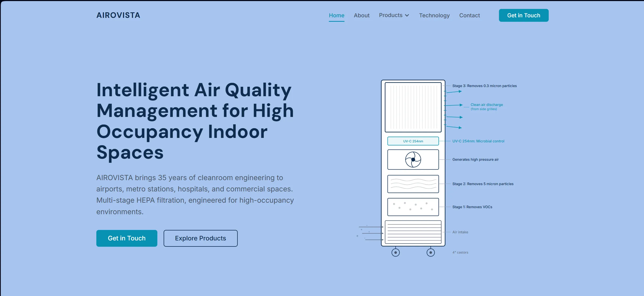Click the AIROVISTA logo
The width and height of the screenshot is (644, 296).
[x=118, y=15]
